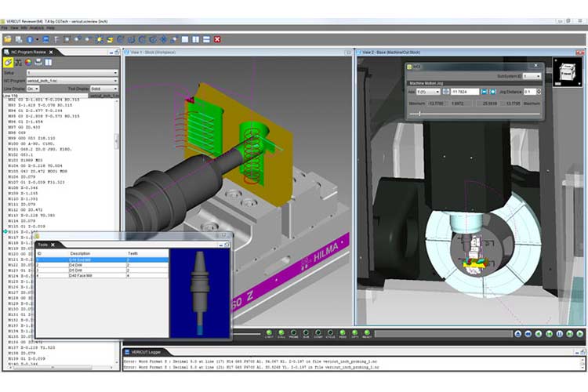Click the Teeth column header in Tools
The image size is (588, 392).
pos(132,253)
